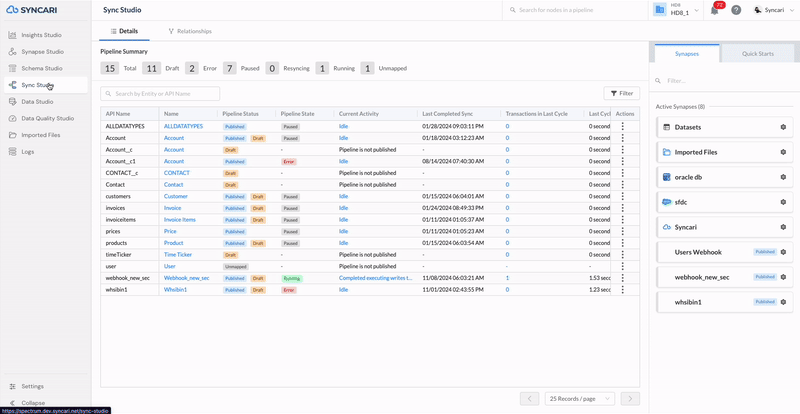
Task: Open settings gear for Users Webhook synapse
Action: click(783, 252)
